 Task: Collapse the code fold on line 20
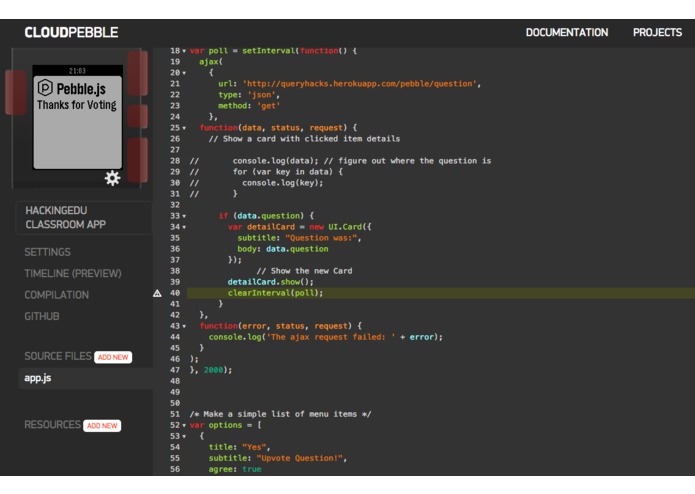click(x=184, y=73)
